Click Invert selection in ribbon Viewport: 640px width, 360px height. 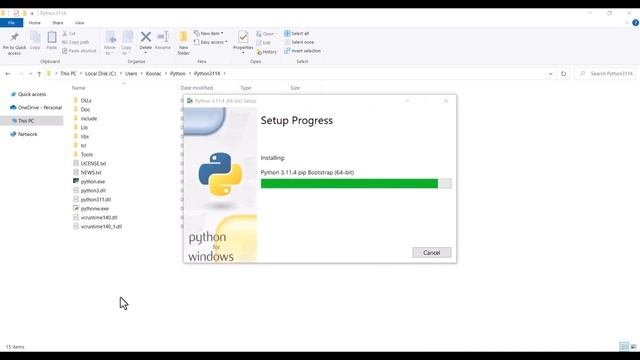click(302, 51)
